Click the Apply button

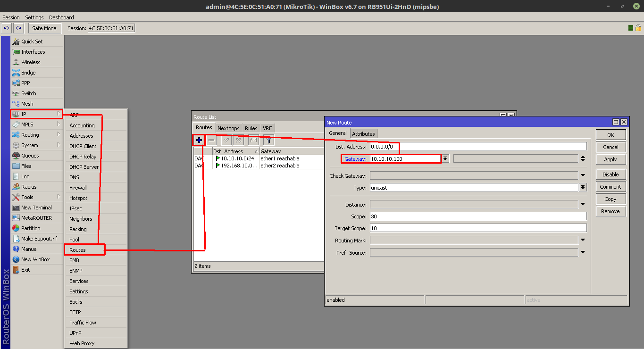611,159
